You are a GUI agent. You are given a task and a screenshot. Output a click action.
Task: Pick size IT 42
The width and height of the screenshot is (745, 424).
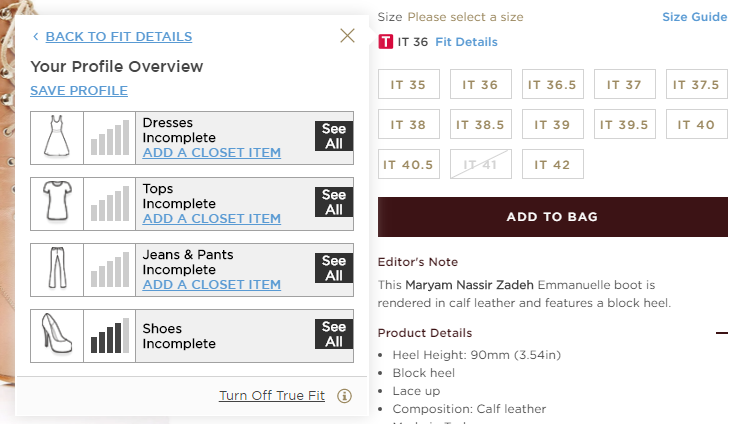(x=552, y=165)
